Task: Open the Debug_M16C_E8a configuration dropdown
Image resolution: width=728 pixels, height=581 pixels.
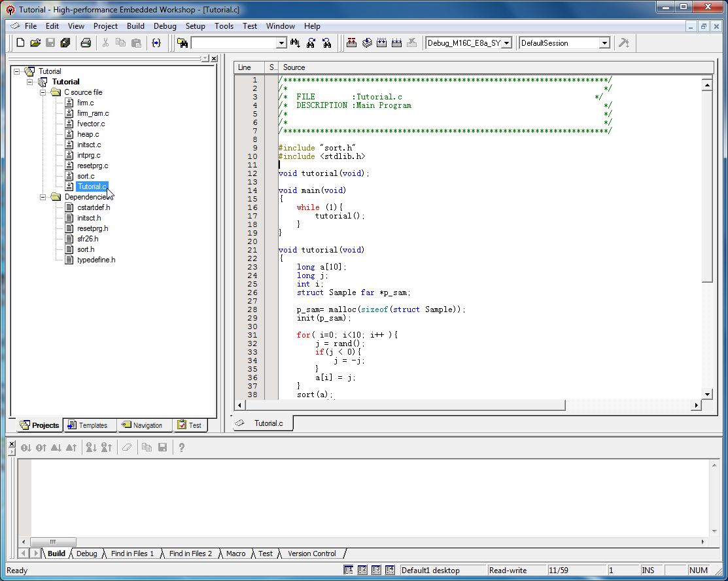Action: [506, 43]
